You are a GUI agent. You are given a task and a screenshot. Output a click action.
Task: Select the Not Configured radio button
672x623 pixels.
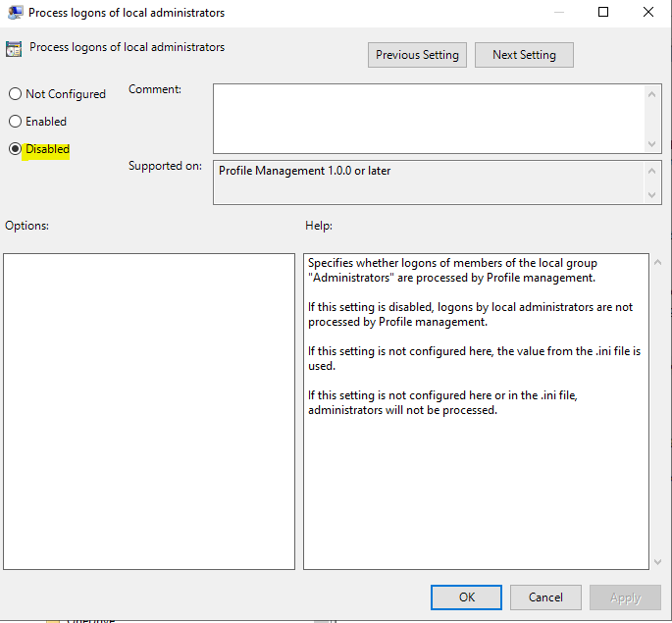pyautogui.click(x=15, y=94)
